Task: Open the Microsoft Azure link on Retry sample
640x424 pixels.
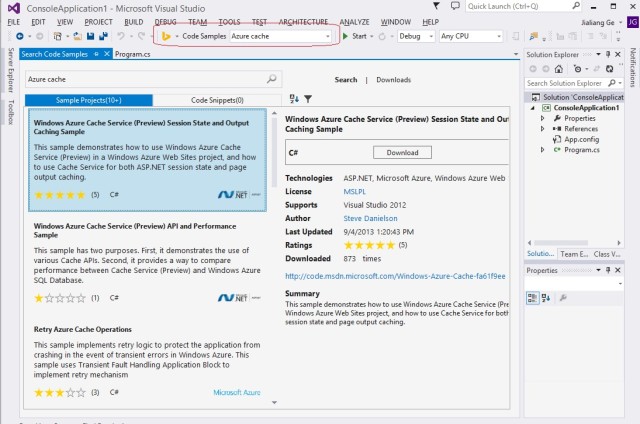Action: tap(237, 393)
